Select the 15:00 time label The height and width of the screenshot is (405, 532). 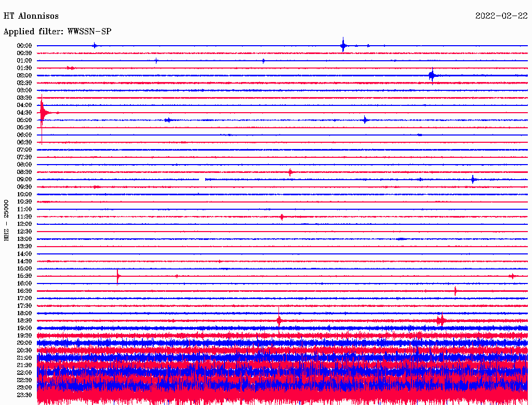pos(24,268)
